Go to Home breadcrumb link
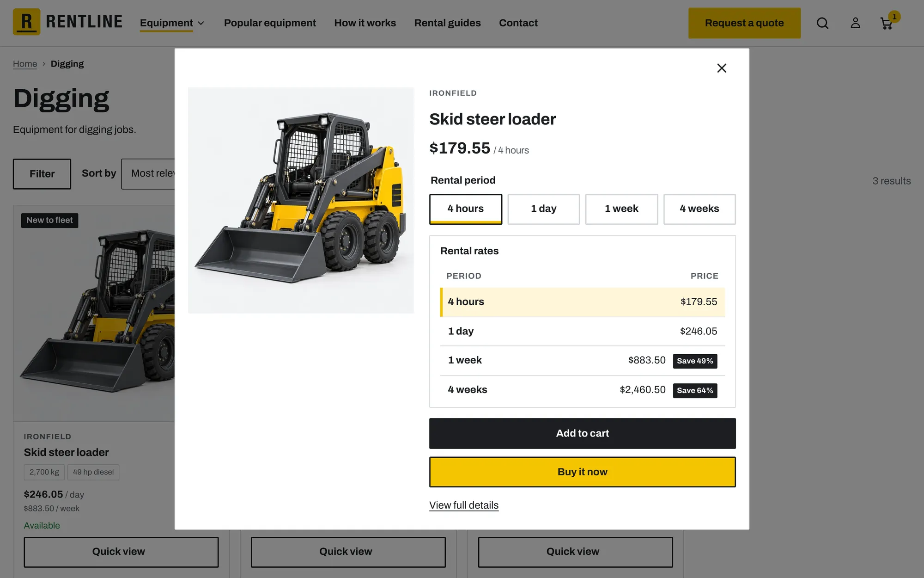 (x=25, y=64)
